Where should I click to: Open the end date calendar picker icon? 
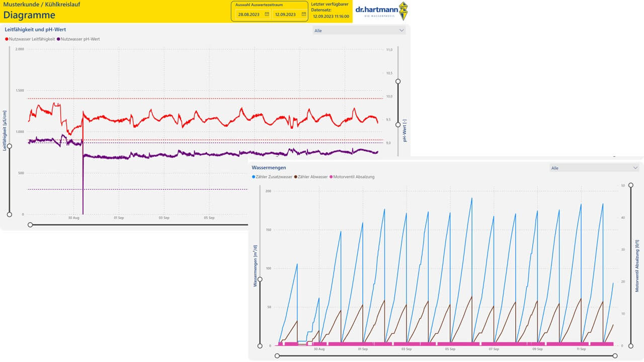303,14
